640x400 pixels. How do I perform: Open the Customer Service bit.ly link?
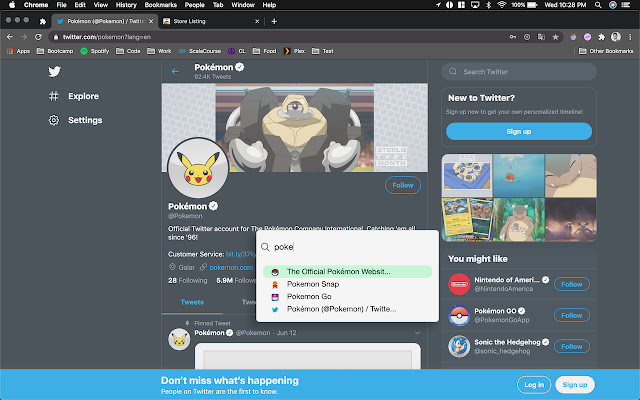[241, 254]
